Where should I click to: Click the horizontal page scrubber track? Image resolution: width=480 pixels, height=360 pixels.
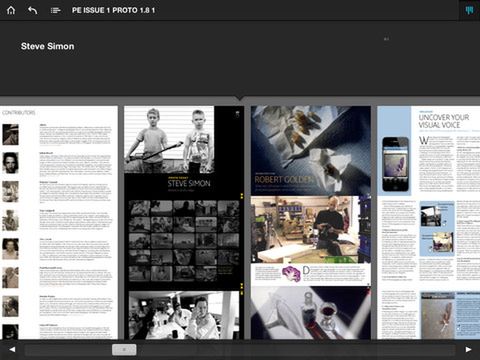coord(240,350)
